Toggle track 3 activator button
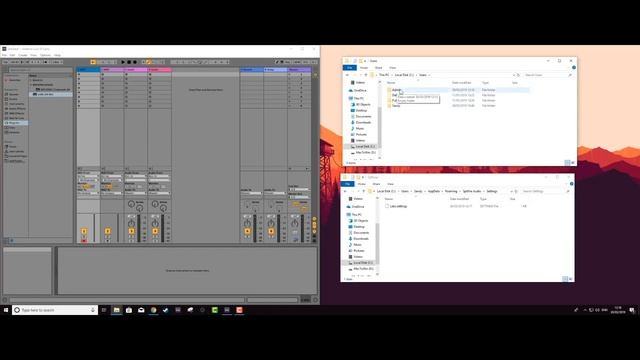This screenshot has width=640, height=360. click(131, 231)
